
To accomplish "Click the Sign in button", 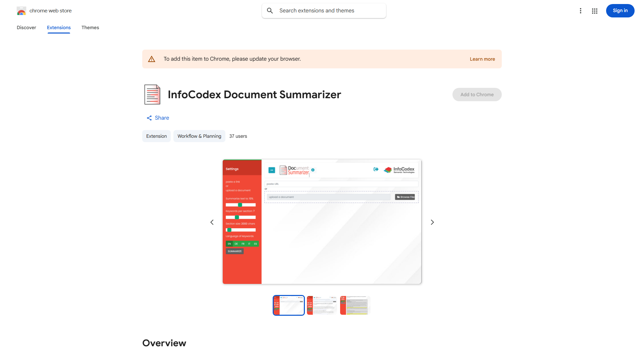I will (620, 10).
